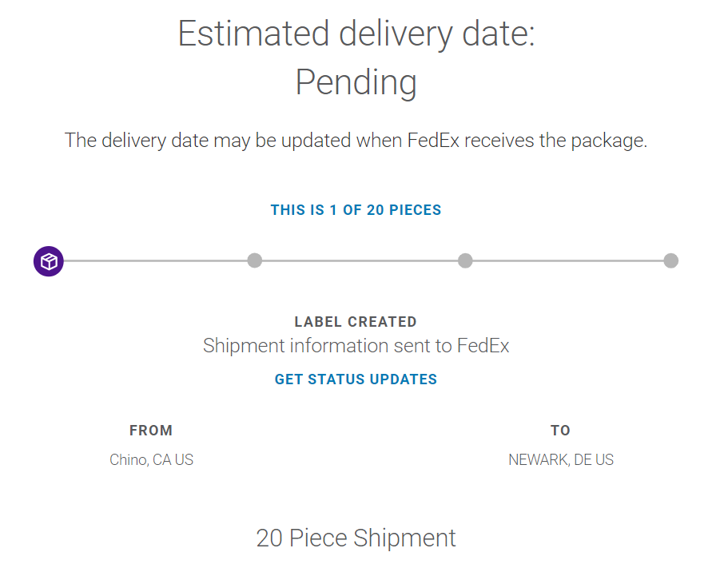728x568 pixels.
Task: Click the 'Estimated delivery date:' heading line
Action: click(x=356, y=34)
